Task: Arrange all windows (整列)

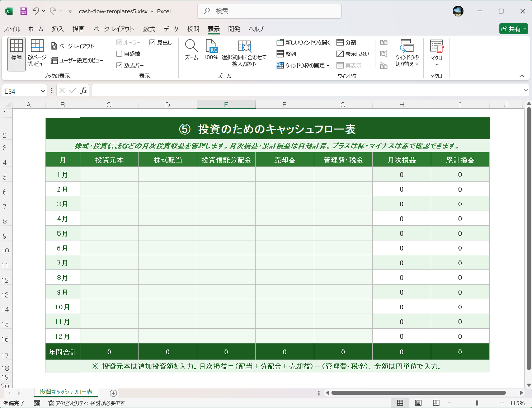Action: click(x=286, y=54)
